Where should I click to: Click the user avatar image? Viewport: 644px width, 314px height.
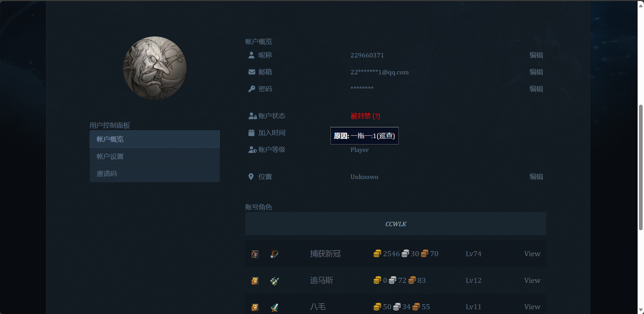(x=155, y=68)
